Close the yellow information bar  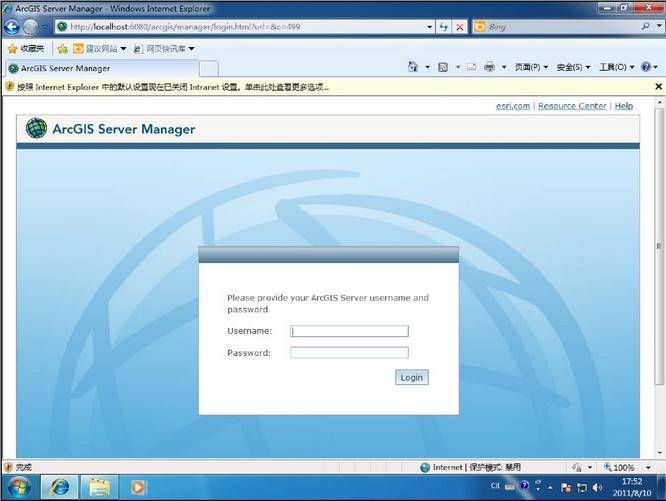pyautogui.click(x=658, y=87)
